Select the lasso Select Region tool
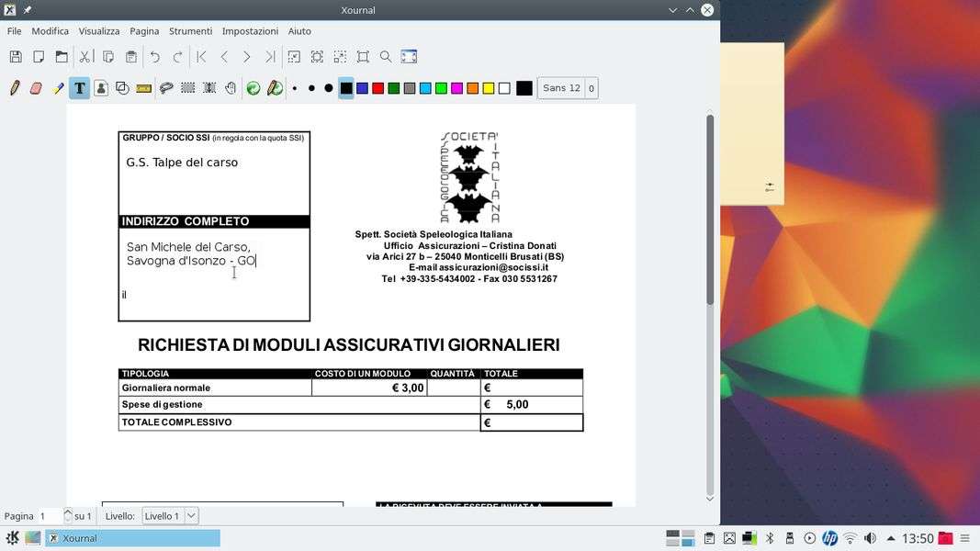This screenshot has height=551, width=980. click(166, 88)
